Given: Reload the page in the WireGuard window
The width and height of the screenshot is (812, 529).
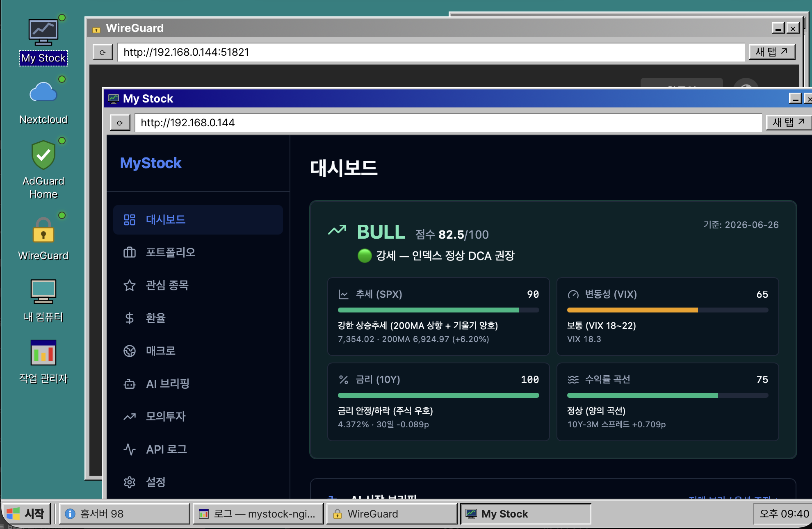Looking at the screenshot, I should [x=103, y=52].
